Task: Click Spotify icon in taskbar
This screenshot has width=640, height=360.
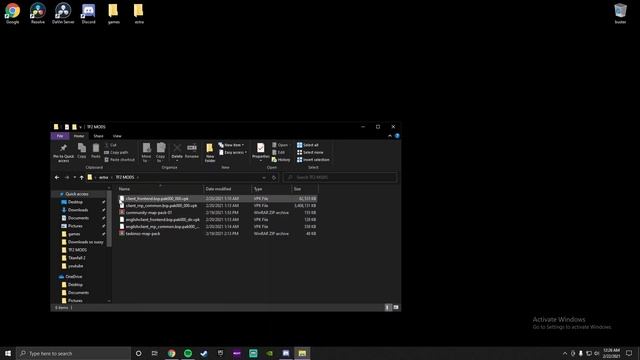Action: (188, 353)
